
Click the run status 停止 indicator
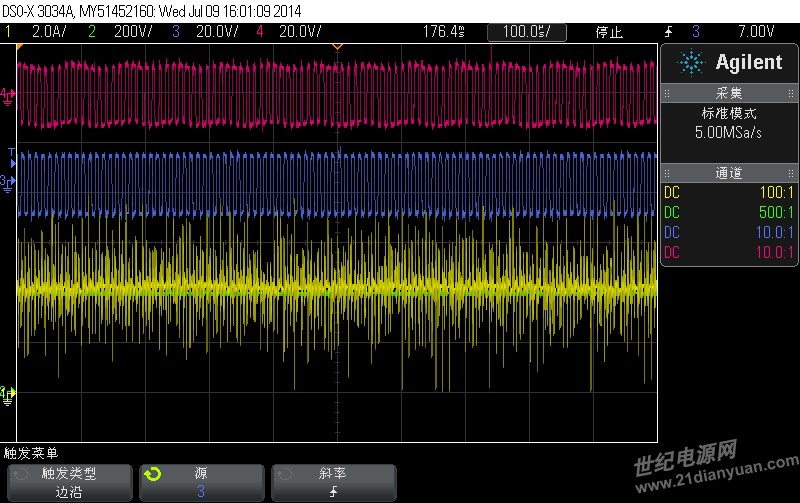(609, 32)
